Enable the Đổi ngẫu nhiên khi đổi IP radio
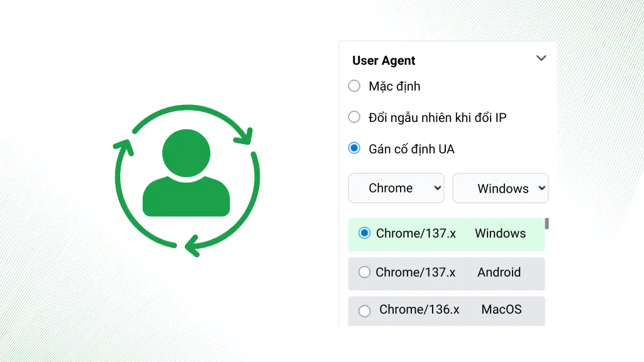Image resolution: width=644 pixels, height=362 pixels. click(355, 117)
